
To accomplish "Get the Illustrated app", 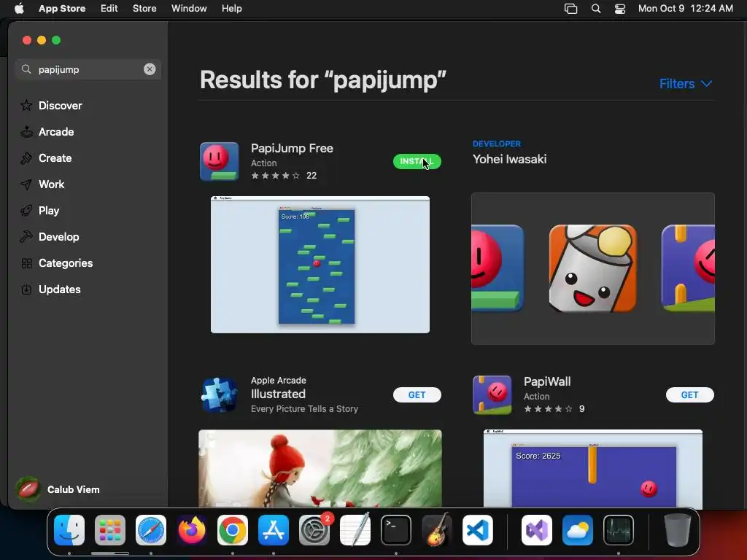I will (x=417, y=394).
